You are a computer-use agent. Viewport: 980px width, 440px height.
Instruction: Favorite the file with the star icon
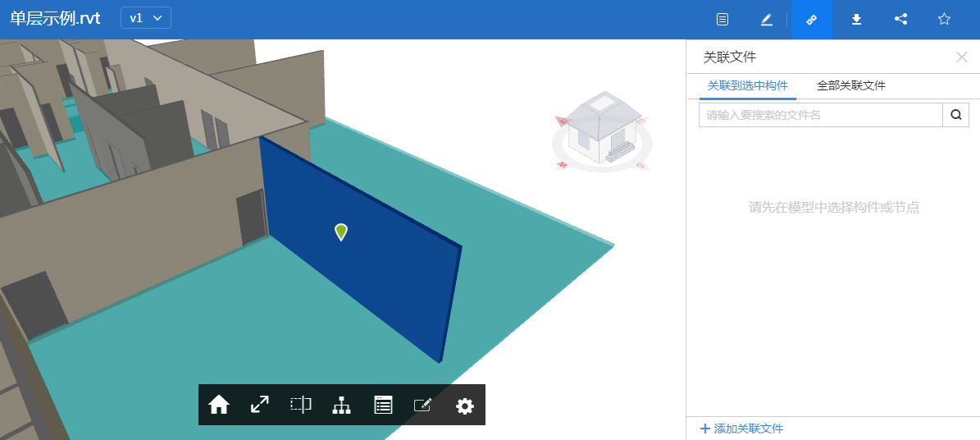click(x=944, y=20)
